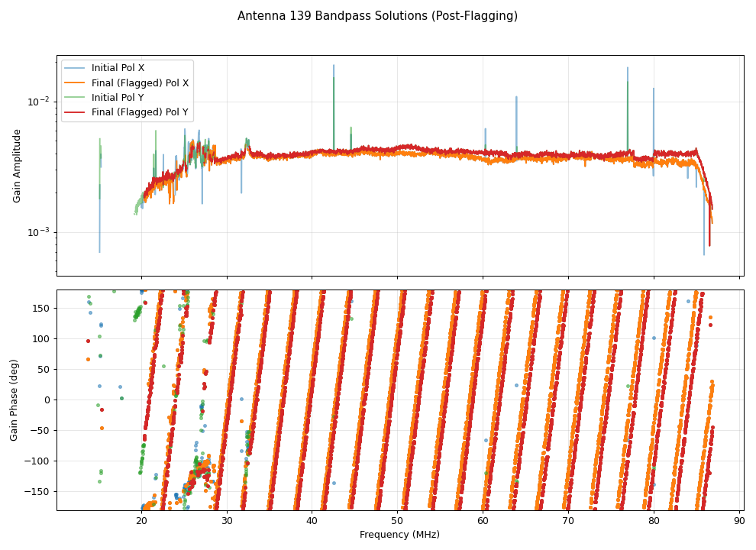The width and height of the screenshot is (756, 550).
Task: Click the 150 tick on phase axis
Action: (40, 308)
